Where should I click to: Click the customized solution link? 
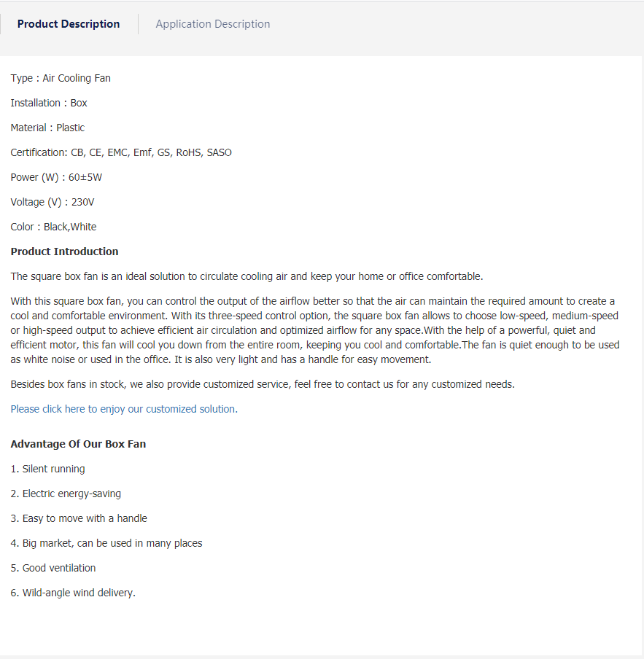pyautogui.click(x=123, y=409)
